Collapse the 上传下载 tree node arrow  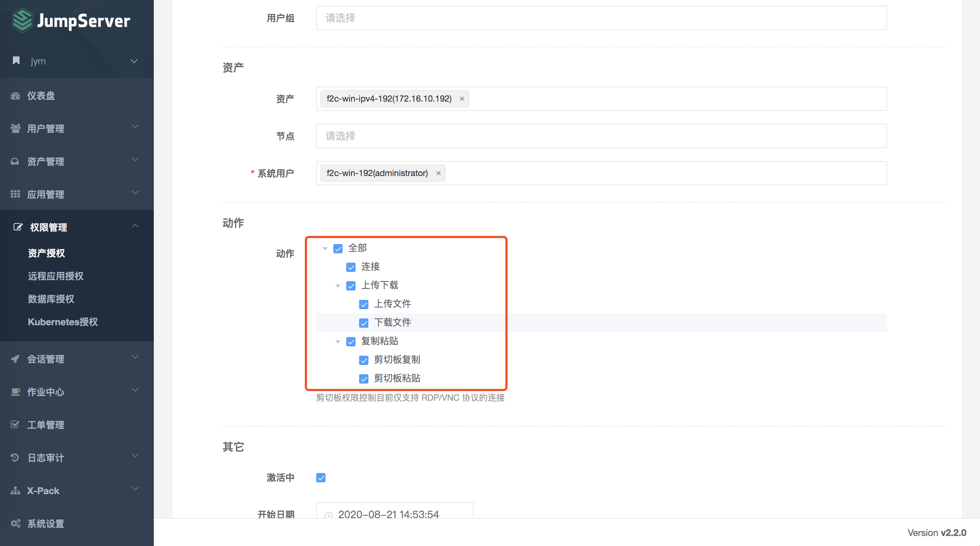click(x=338, y=286)
